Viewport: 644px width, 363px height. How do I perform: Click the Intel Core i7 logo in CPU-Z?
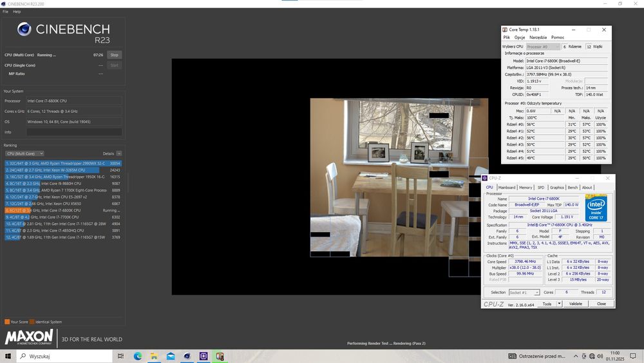(596, 208)
